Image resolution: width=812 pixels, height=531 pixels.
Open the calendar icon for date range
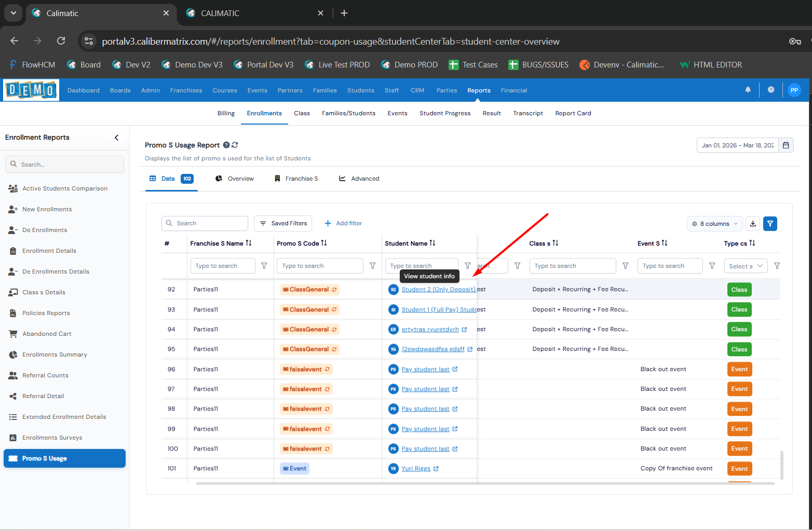tap(786, 145)
